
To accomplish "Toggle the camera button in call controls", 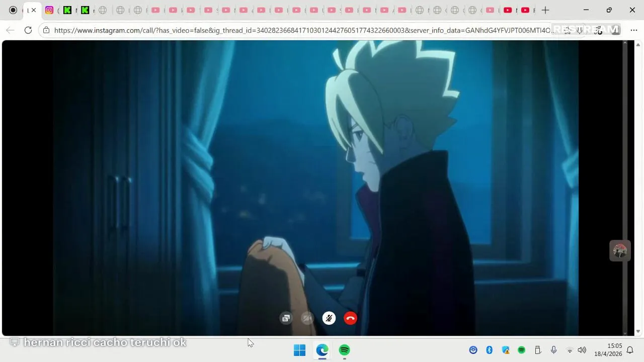I will tap(307, 318).
